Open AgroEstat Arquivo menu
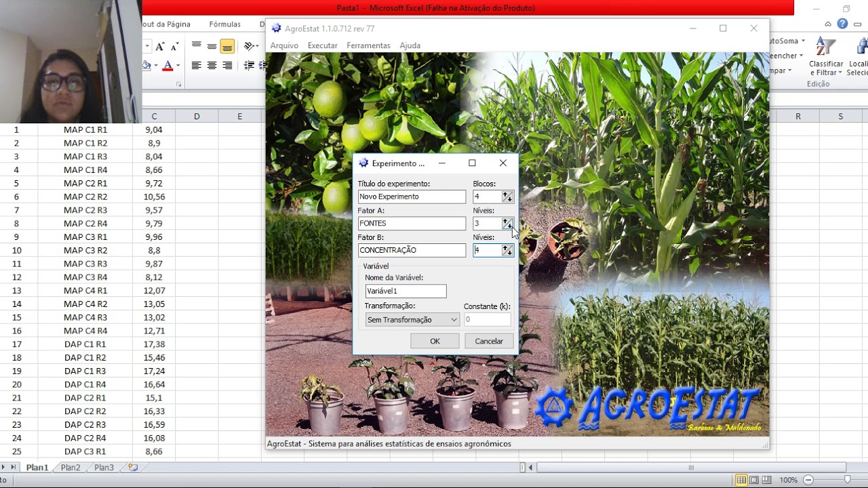The image size is (868, 488). 284,45
